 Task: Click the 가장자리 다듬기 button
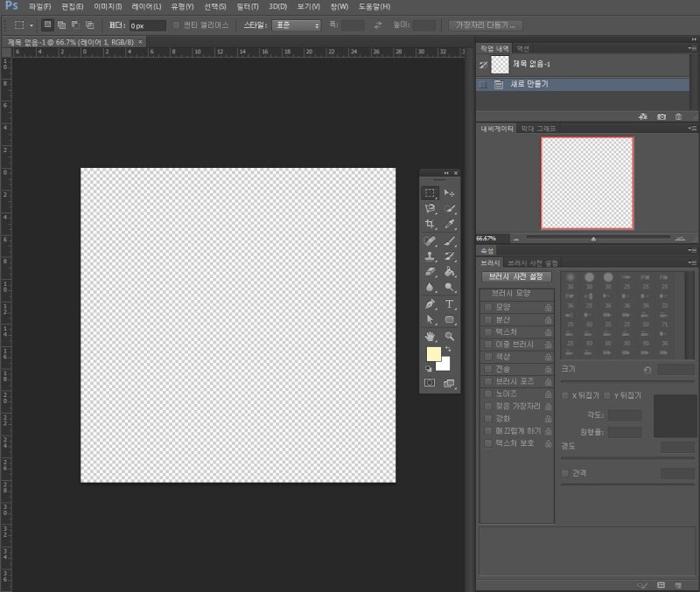[x=486, y=25]
